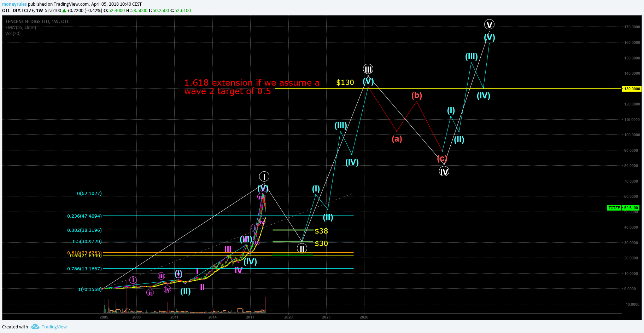Open the moneyrules author link
Viewport: 644px width, 333px height.
coord(14,4)
